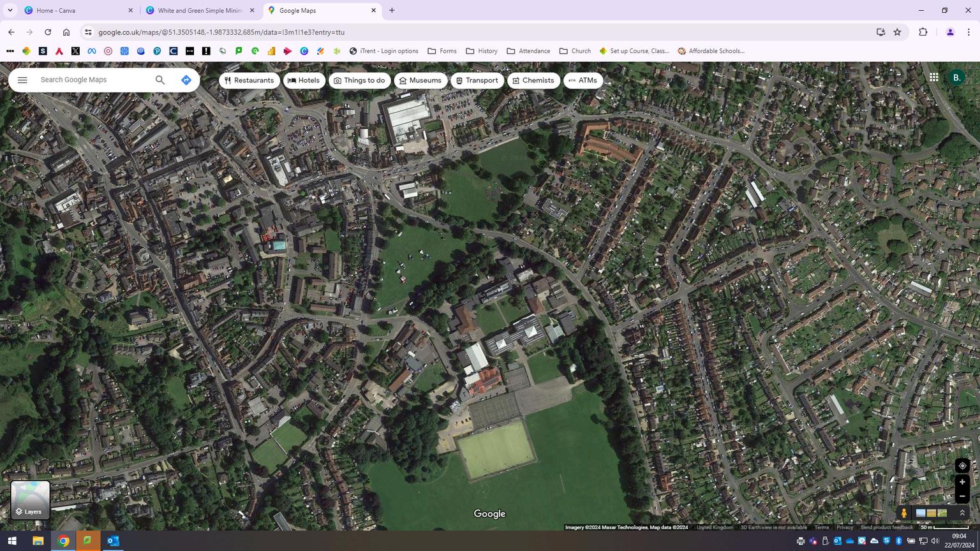This screenshot has width=980, height=551.
Task: Click the search magnifier icon
Action: coord(160,80)
